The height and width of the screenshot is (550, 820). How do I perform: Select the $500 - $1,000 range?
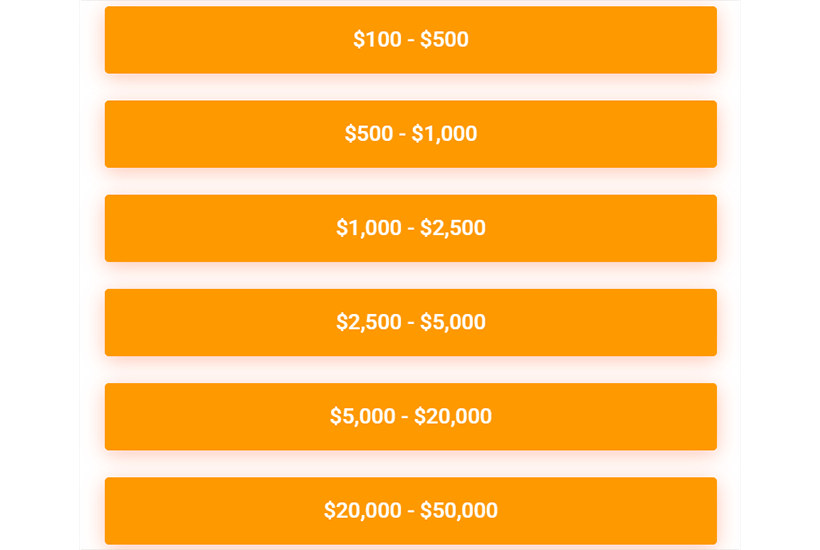(x=410, y=134)
